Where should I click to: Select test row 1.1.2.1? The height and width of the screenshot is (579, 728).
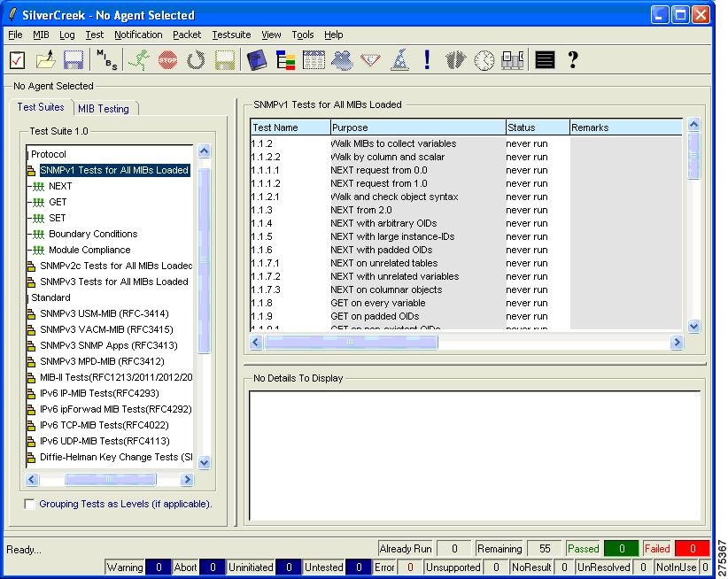tap(466, 197)
